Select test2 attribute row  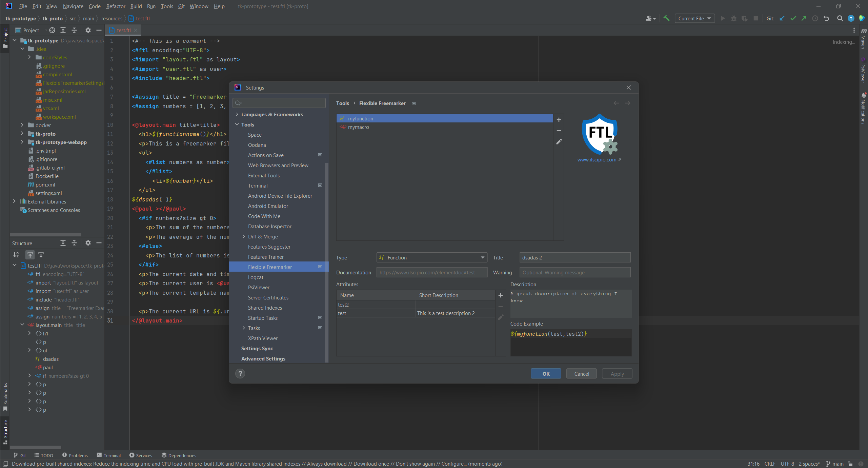pyautogui.click(x=416, y=305)
